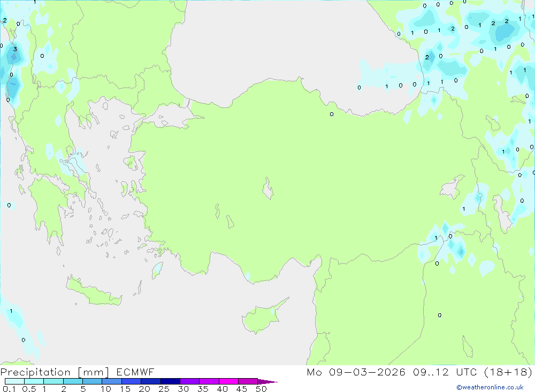
Task: Click the 50 legend label
Action: coord(262,389)
